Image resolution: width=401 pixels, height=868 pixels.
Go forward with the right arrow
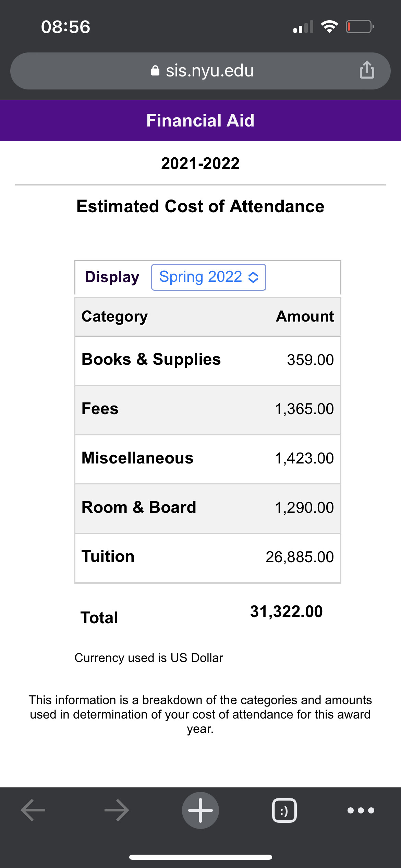[x=117, y=810]
